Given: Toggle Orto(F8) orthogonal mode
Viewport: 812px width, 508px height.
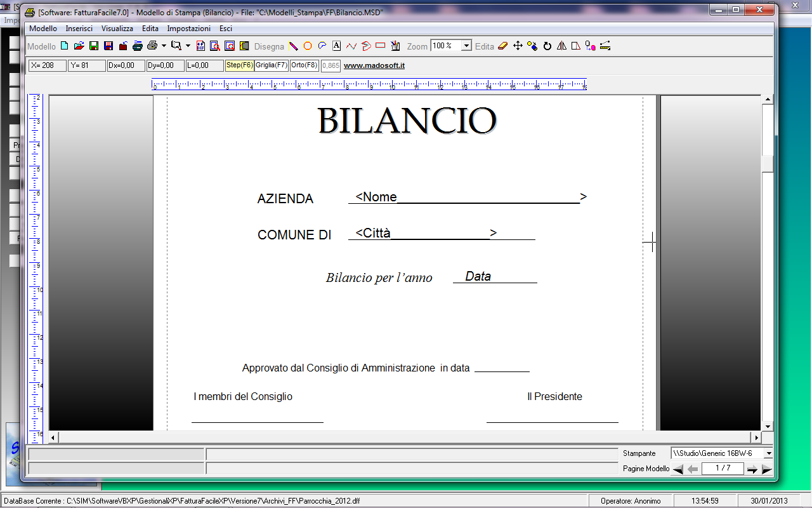Looking at the screenshot, I should 304,65.
